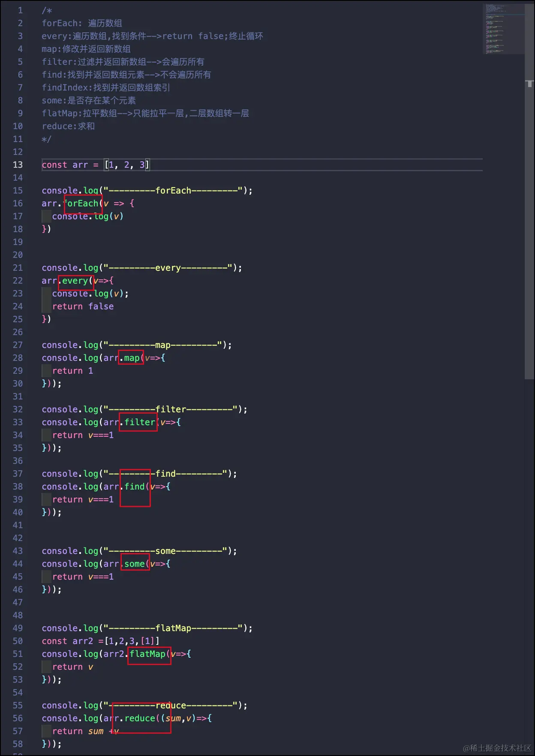Click line number 13 in the gutter
The width and height of the screenshot is (535, 756).
[18, 165]
